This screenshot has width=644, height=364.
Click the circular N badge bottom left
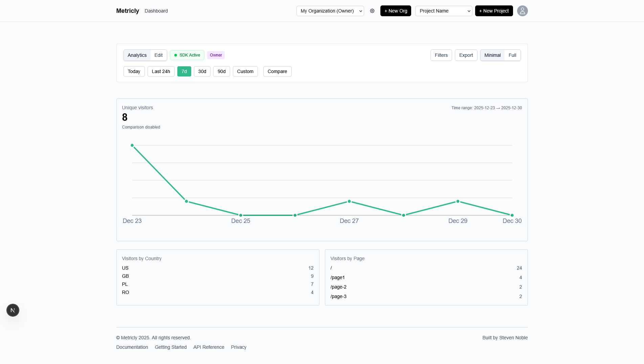pyautogui.click(x=13, y=310)
